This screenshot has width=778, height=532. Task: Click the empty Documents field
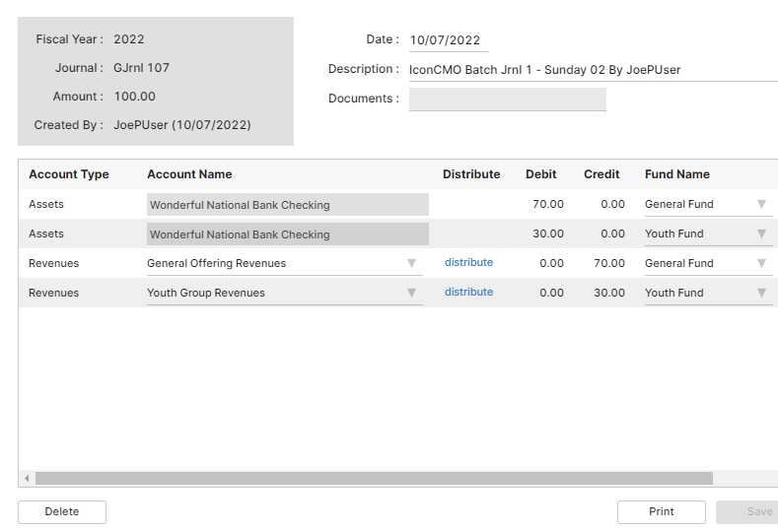508,100
